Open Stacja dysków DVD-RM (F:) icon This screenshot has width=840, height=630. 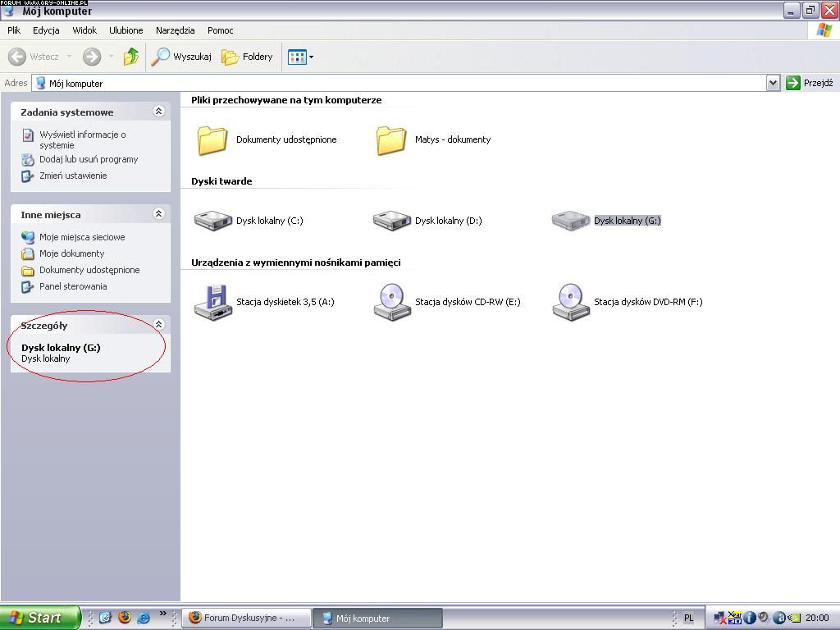(x=571, y=302)
